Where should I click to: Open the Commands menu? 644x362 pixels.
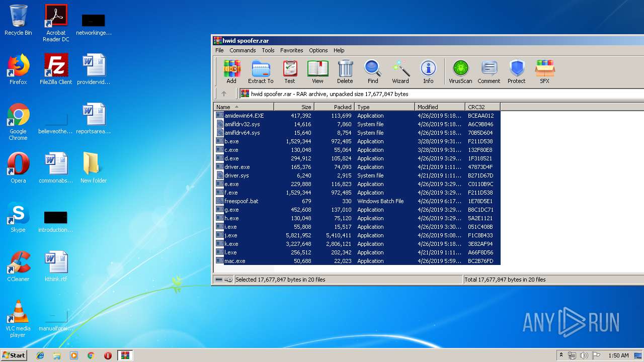[x=243, y=50]
